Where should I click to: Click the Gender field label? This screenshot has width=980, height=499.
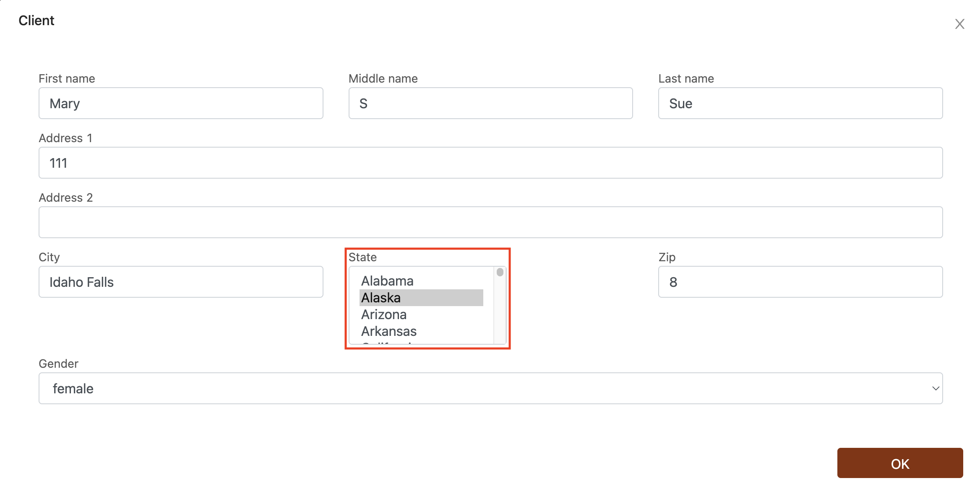pos(58,364)
